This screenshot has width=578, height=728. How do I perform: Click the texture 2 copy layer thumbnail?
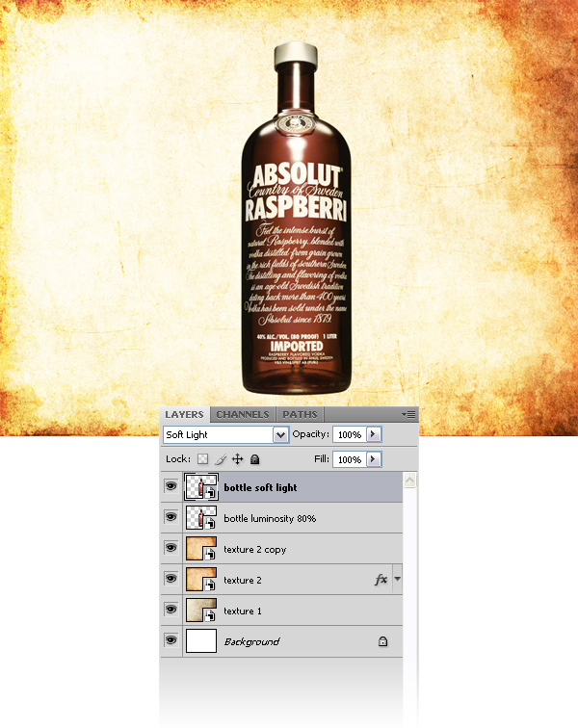click(x=201, y=548)
